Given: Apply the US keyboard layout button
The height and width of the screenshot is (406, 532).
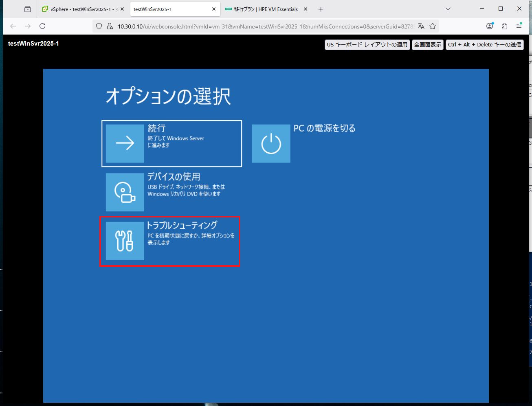Looking at the screenshot, I should 367,45.
